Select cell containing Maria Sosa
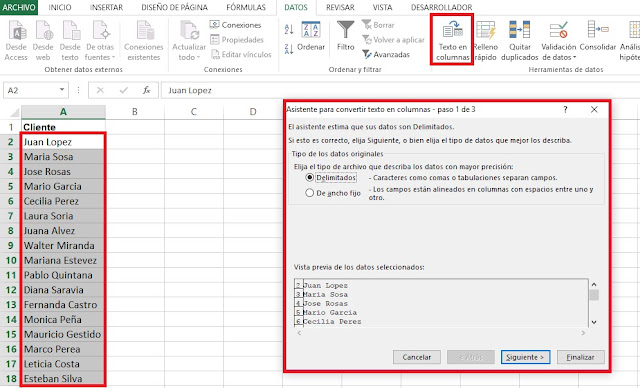This screenshot has height=388, width=640. pyautogui.click(x=63, y=157)
